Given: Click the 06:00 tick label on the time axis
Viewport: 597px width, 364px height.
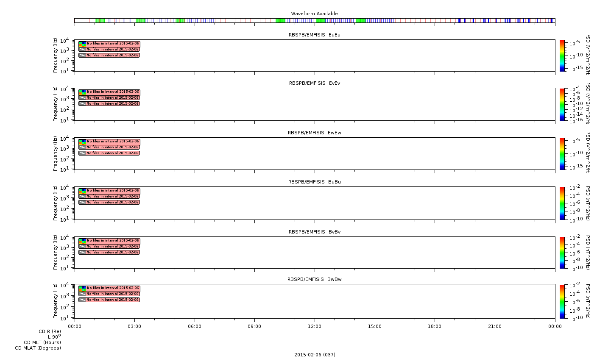Looking at the screenshot, I should coord(195,326).
